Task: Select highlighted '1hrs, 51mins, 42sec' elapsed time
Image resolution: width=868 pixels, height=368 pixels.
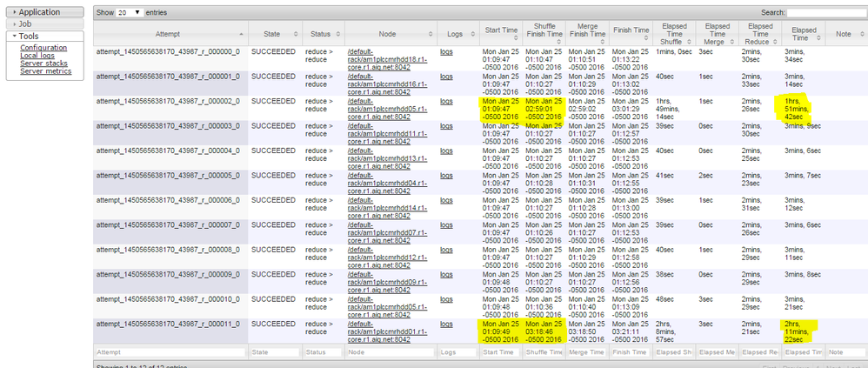Action: tap(796, 109)
